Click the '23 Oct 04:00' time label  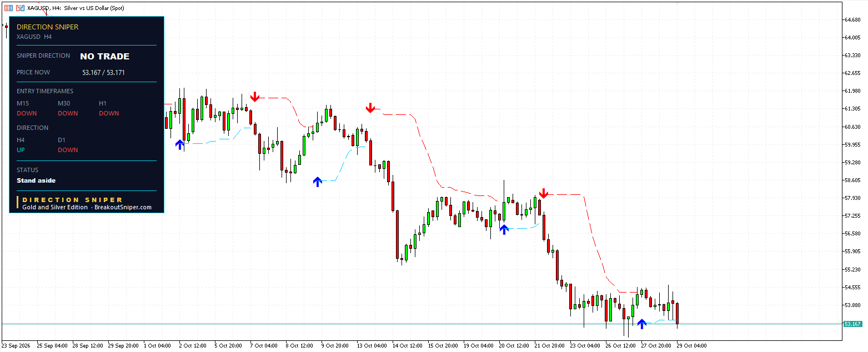[x=585, y=345]
